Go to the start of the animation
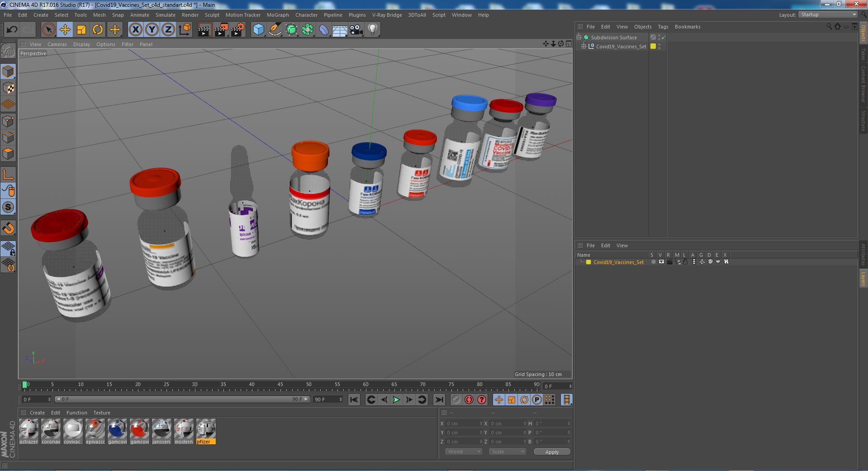The image size is (868, 471). tap(354, 400)
